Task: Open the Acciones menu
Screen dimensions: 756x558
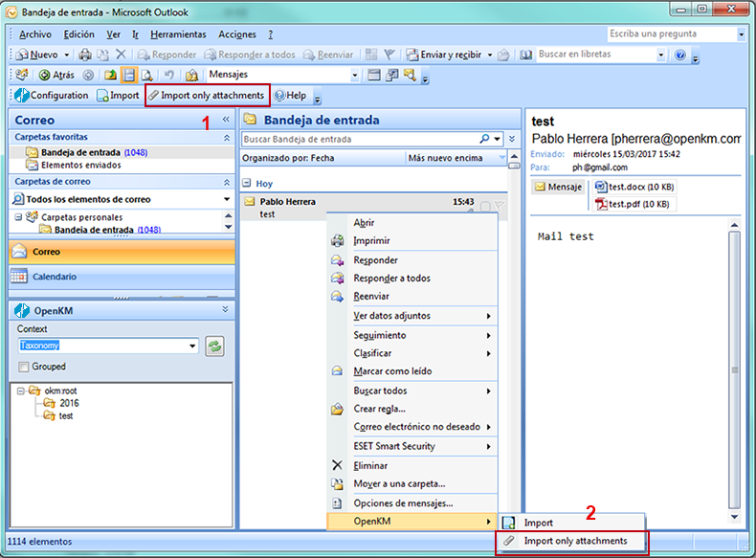Action: tap(237, 34)
